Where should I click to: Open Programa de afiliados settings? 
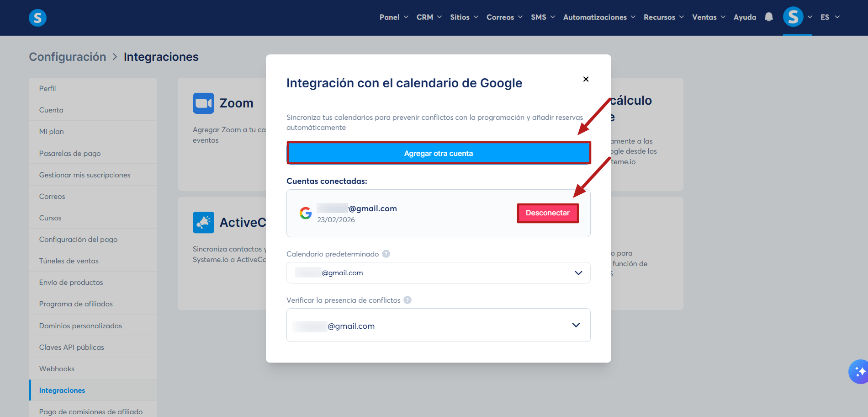[93, 304]
